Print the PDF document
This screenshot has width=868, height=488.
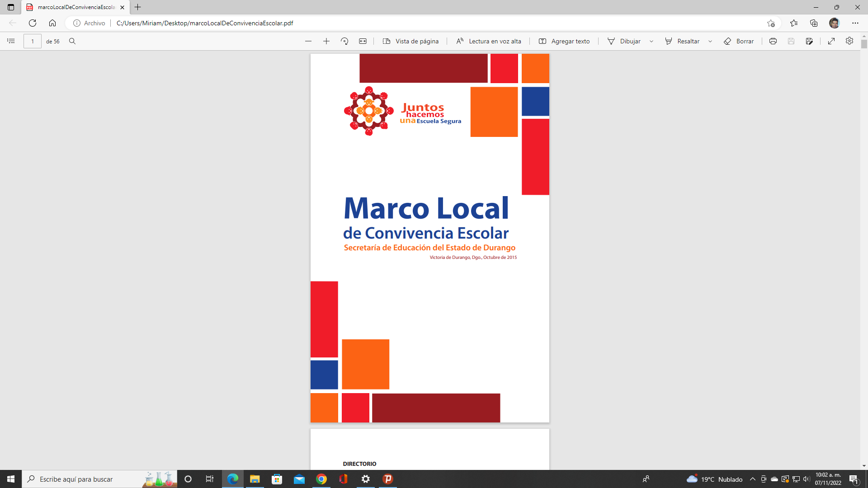(x=773, y=41)
